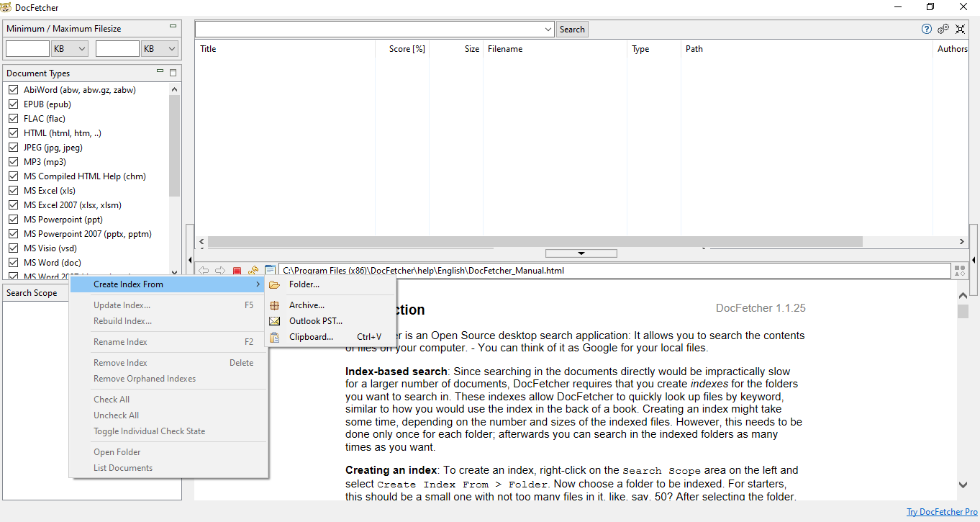The height and width of the screenshot is (522, 980).
Task: Click the preview Forward arrow icon
Action: coord(220,271)
